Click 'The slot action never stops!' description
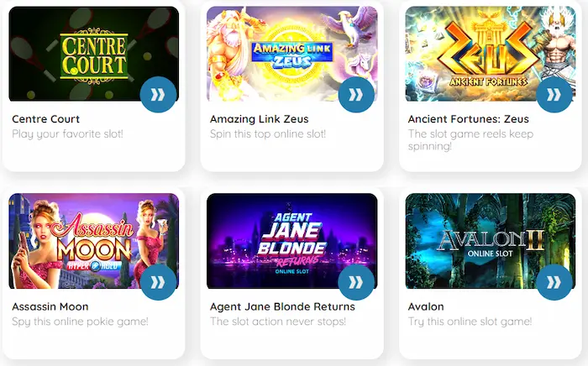588x366 pixels. coord(278,322)
